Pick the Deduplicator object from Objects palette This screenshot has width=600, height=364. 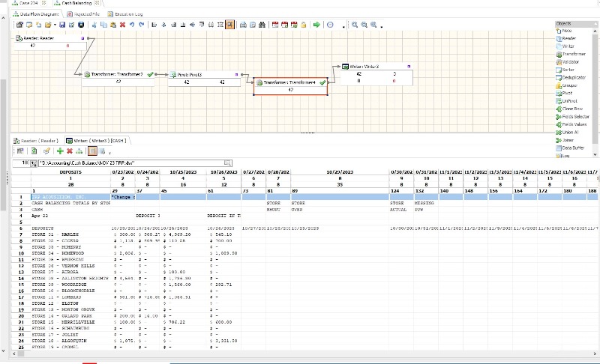(x=571, y=78)
